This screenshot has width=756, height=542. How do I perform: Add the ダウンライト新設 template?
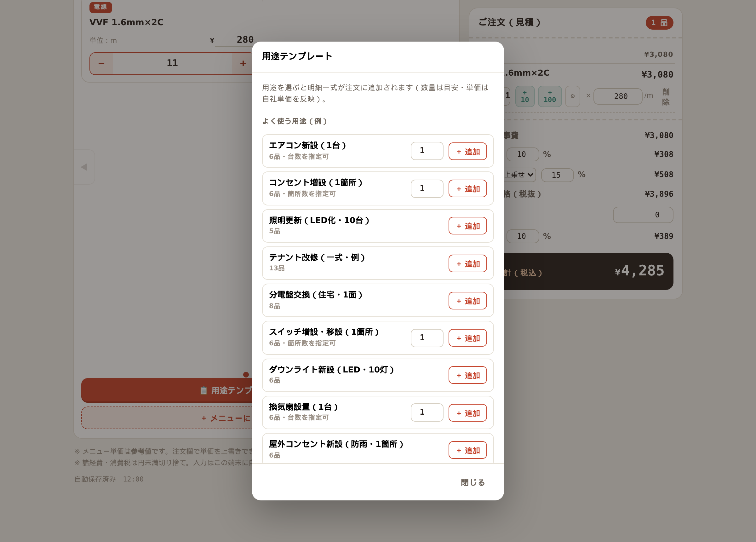point(467,375)
